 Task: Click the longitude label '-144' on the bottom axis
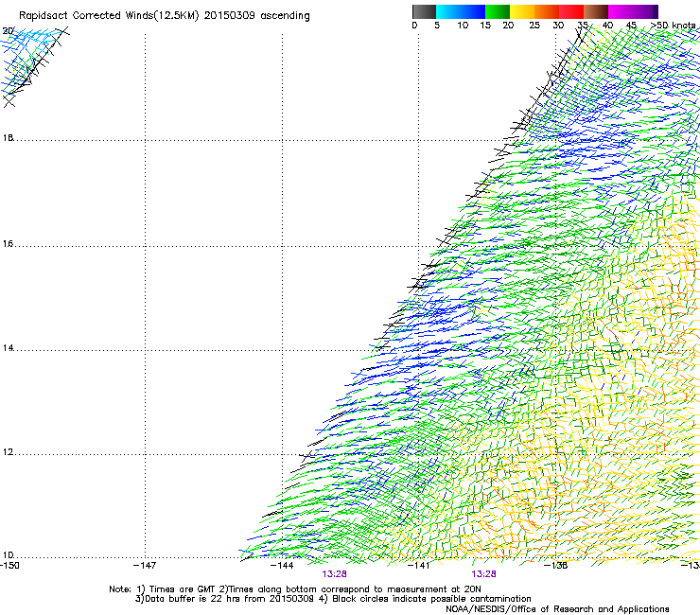282,566
